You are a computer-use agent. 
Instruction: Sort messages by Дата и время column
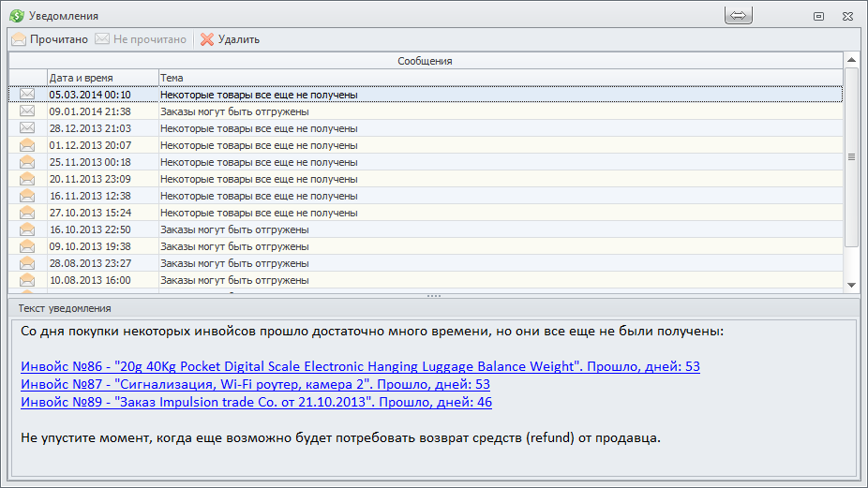pos(102,78)
